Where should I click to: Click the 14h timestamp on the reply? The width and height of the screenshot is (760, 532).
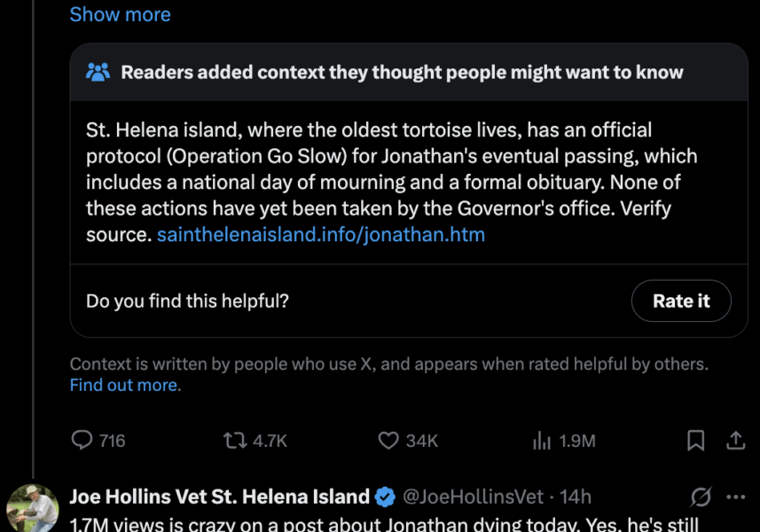tap(575, 497)
